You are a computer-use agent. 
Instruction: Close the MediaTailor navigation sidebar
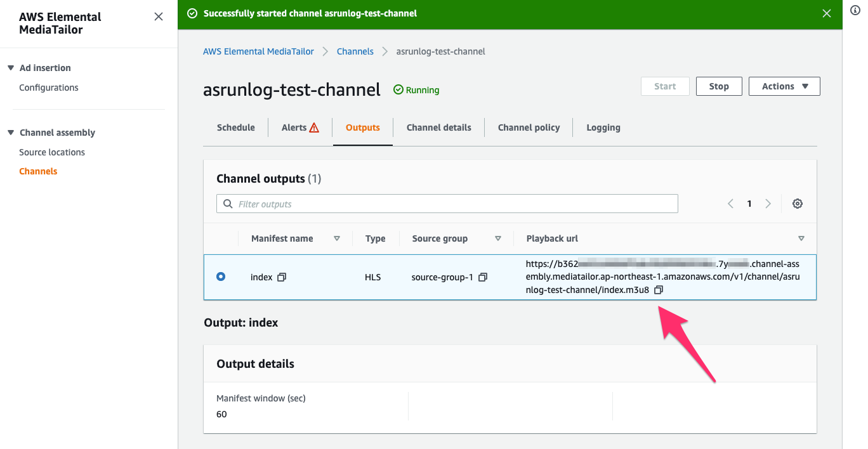(159, 16)
